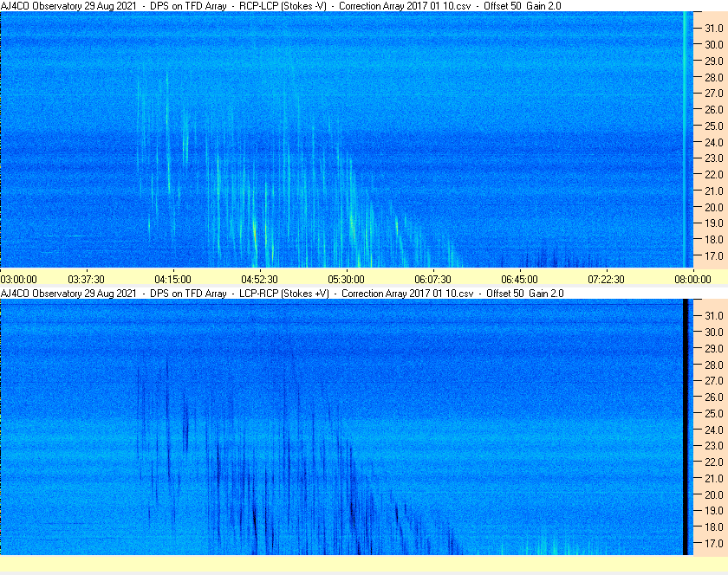
Task: Click 'Offset 50 Gain 2.0' in Stokes -V title
Action: pos(523,6)
